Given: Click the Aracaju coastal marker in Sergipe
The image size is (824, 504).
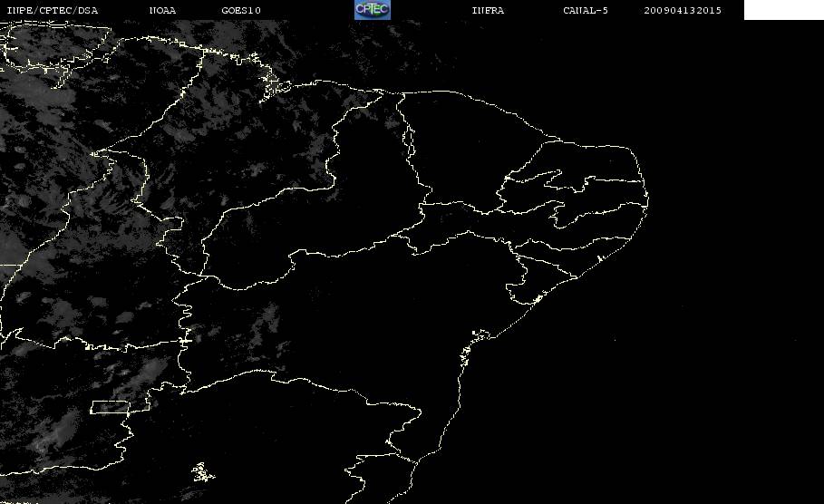Looking at the screenshot, I should point(538,299).
